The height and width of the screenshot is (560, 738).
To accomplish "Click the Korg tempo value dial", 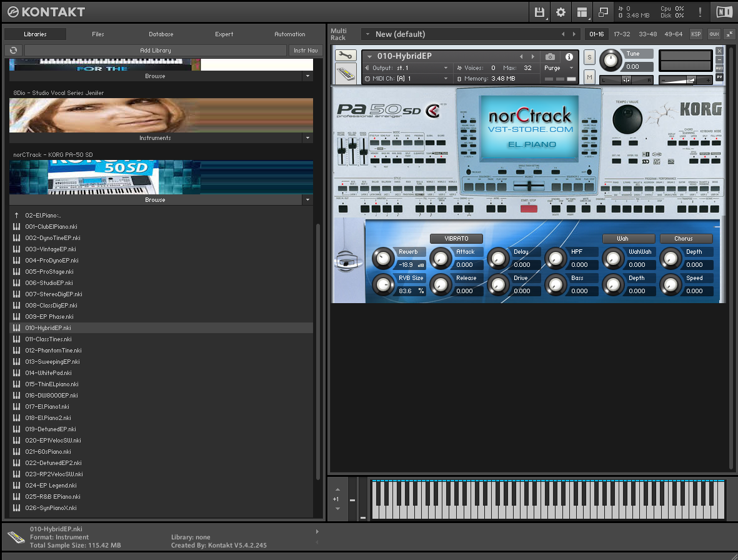I will click(x=627, y=119).
